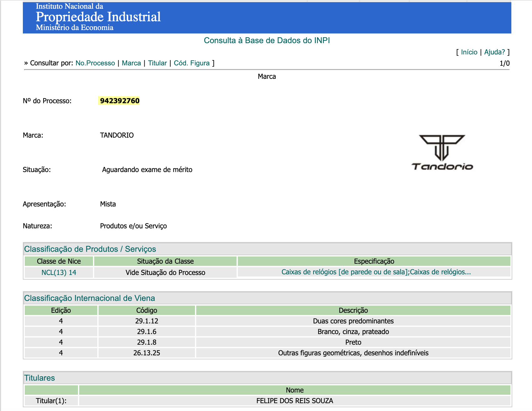Open the NCL(13) 14 Nice class link

(59, 272)
